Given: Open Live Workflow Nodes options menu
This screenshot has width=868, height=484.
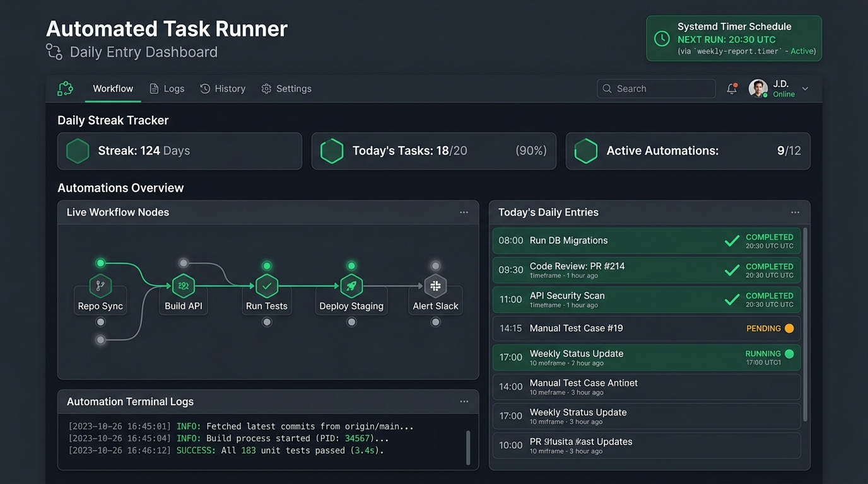Looking at the screenshot, I should tap(464, 212).
